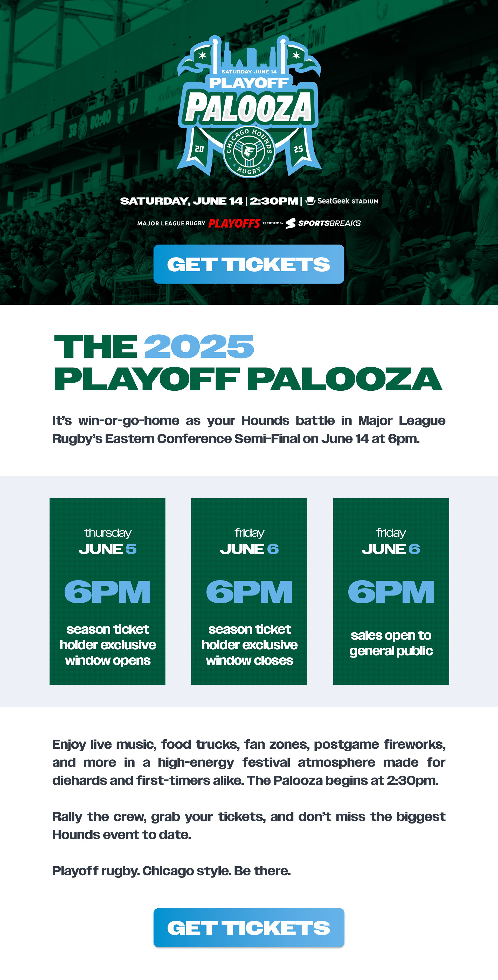This screenshot has width=498, height=980.
Task: Select the general public sales card
Action: pos(391,591)
